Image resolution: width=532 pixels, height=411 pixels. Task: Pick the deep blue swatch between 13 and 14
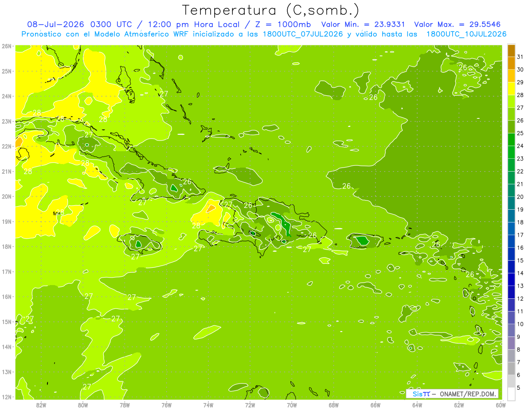point(511,279)
